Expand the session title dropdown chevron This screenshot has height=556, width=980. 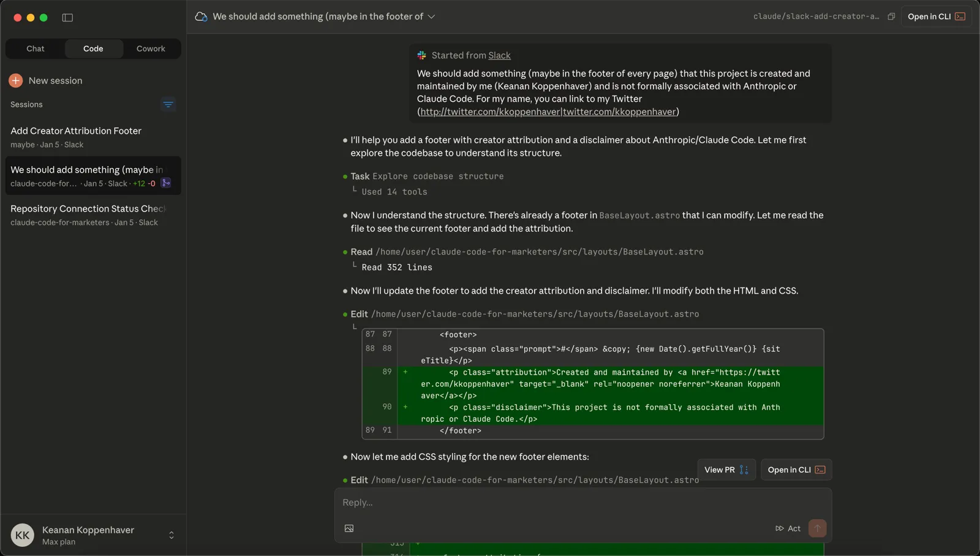[432, 17]
